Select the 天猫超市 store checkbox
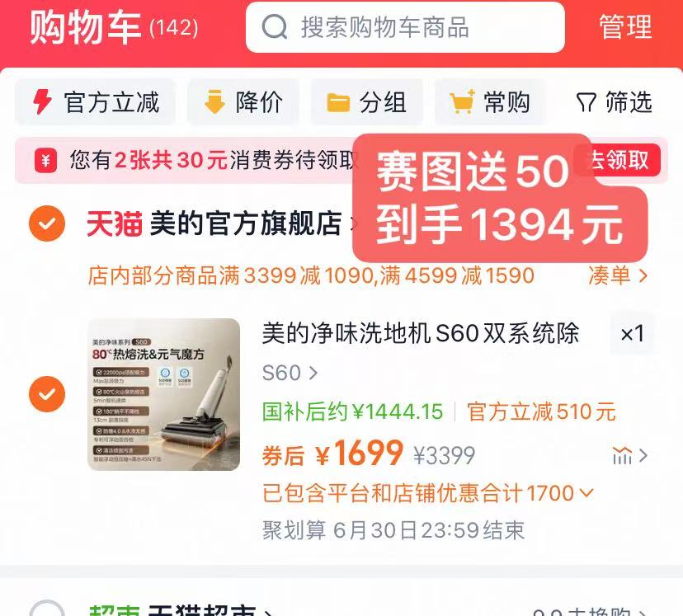Image resolution: width=683 pixels, height=616 pixels. coord(47,609)
